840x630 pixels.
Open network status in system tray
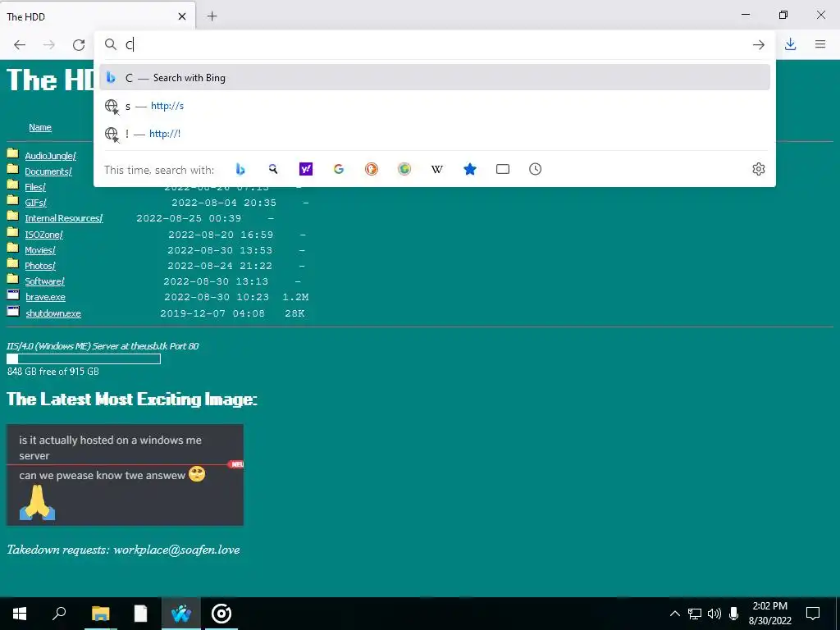click(x=695, y=614)
